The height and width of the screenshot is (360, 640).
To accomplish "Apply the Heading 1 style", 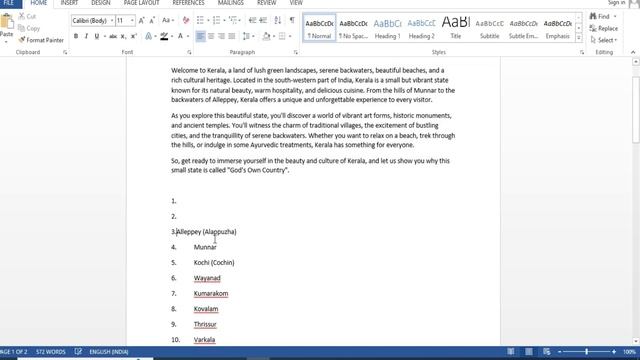I will coord(387,28).
